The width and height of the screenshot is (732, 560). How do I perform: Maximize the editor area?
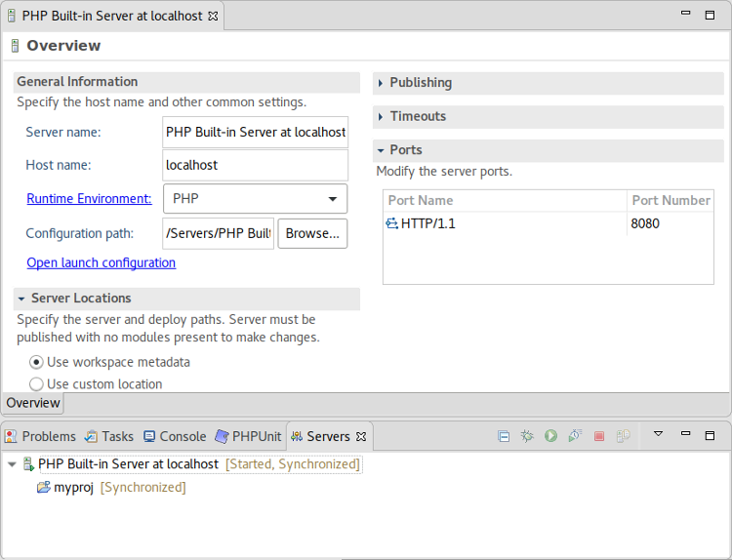[x=710, y=16]
